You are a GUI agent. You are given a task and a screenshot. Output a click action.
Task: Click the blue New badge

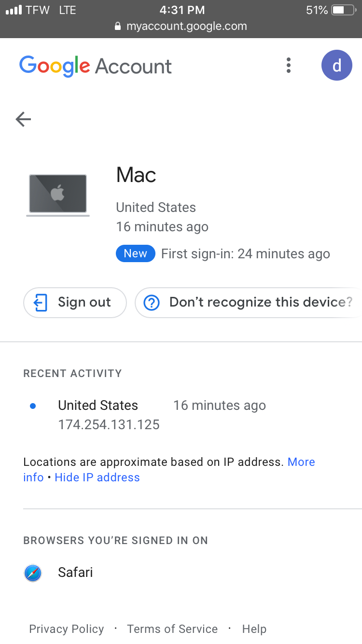[136, 253]
